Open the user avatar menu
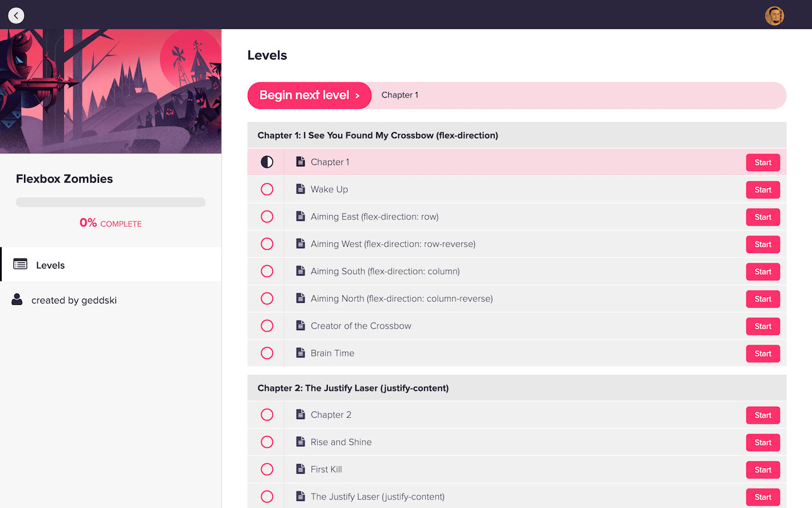Image resolution: width=812 pixels, height=508 pixels. 774,15
